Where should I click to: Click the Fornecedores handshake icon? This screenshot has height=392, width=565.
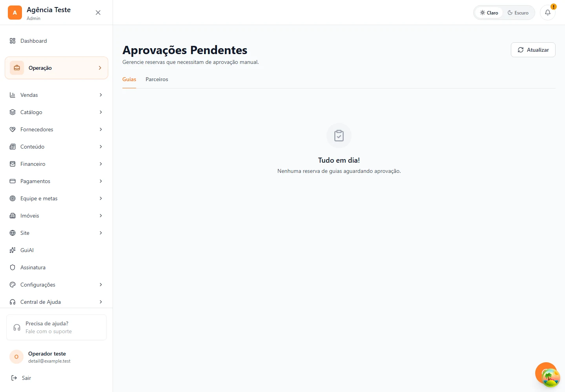tap(13, 129)
